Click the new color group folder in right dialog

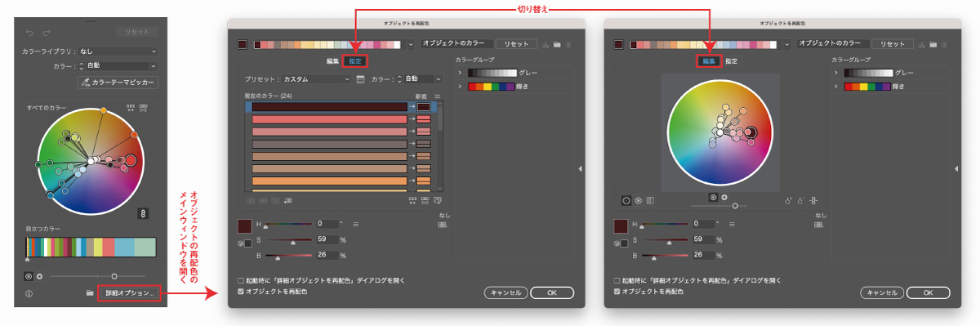click(933, 44)
